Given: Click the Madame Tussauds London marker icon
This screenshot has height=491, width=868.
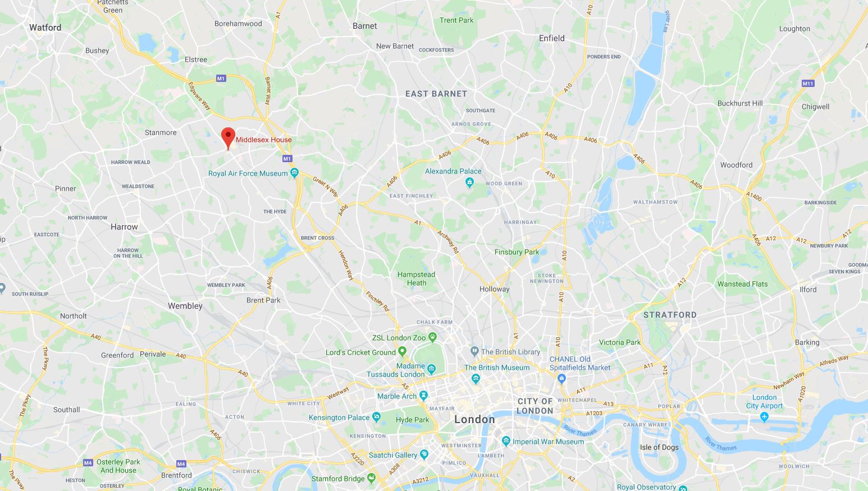Looking at the screenshot, I should [x=431, y=369].
